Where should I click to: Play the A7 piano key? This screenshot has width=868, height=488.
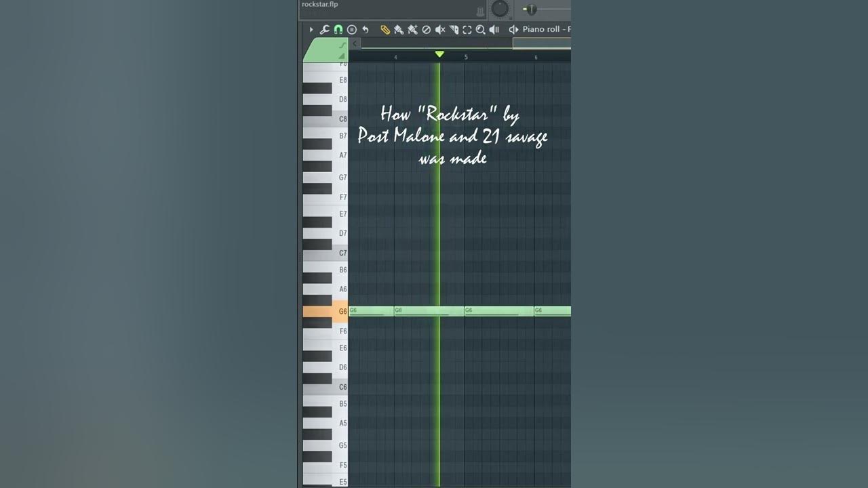pyautogui.click(x=325, y=156)
